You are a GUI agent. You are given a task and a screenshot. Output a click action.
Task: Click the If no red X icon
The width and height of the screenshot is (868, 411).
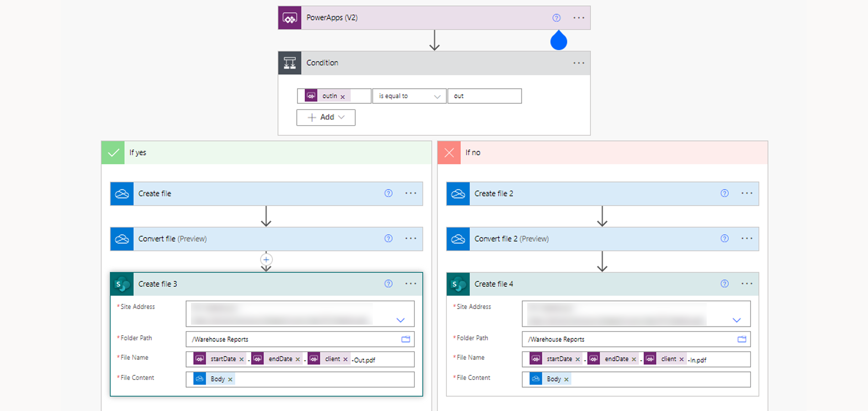click(449, 153)
